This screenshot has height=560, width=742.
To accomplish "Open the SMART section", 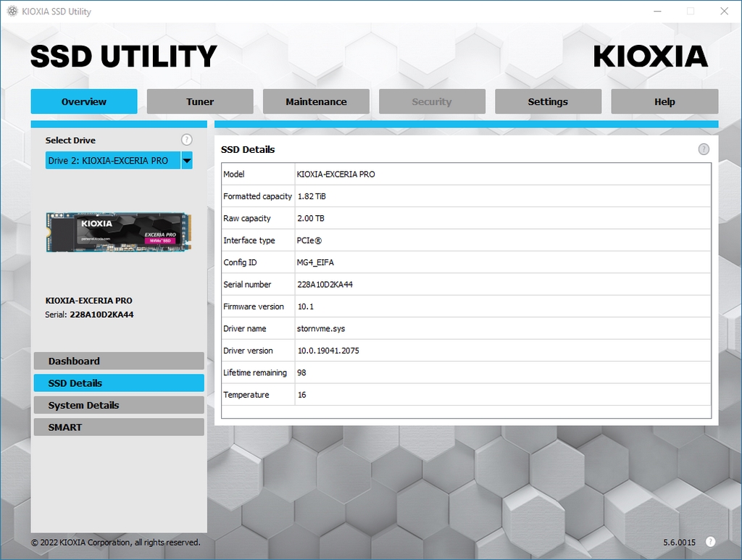I will point(119,427).
